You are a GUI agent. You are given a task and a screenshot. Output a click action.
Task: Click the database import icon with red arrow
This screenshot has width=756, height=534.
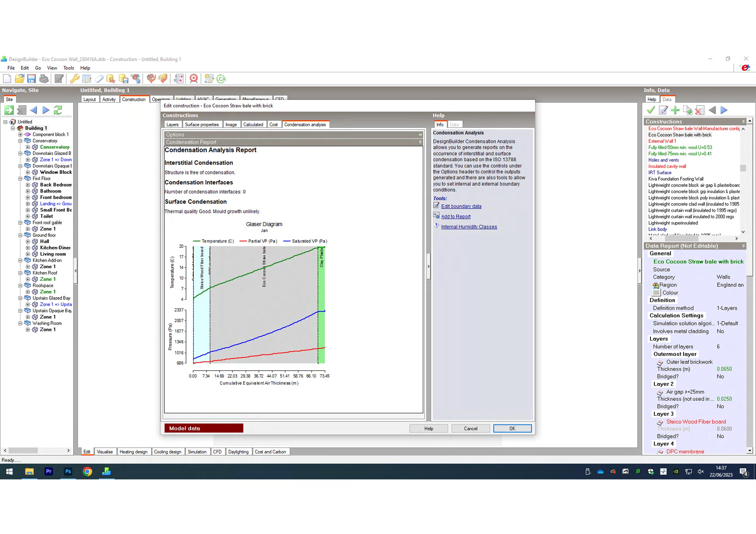coord(111,79)
